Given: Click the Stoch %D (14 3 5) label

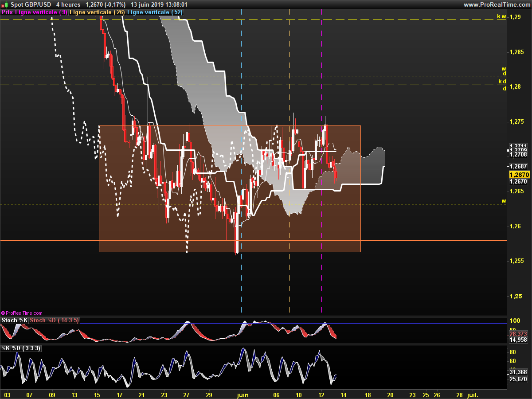Looking at the screenshot, I should pos(55,320).
